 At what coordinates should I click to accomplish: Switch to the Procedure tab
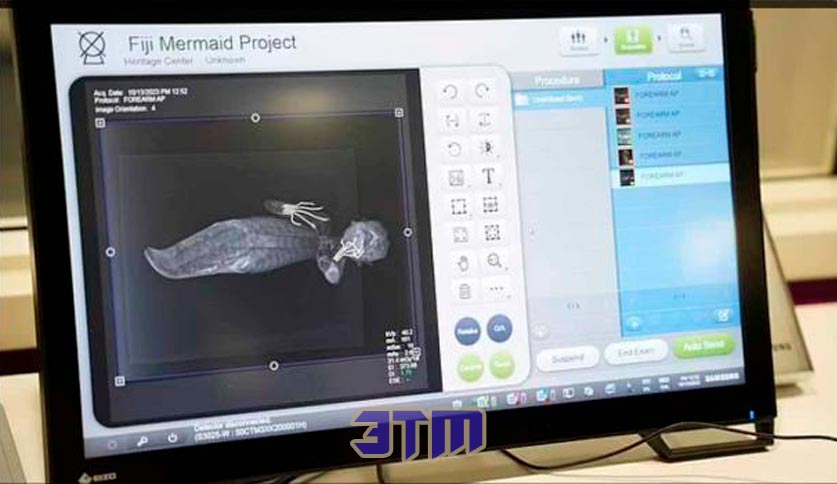[x=556, y=81]
